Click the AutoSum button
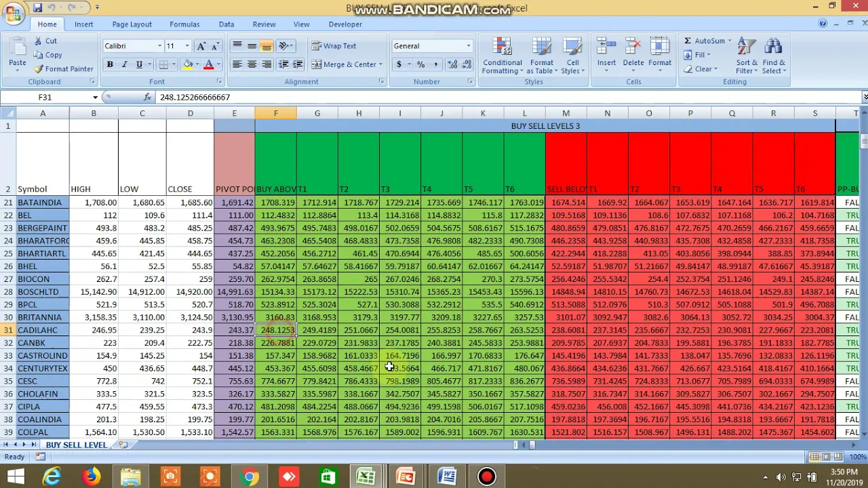Screen dimensions: 868x488 pos(705,41)
